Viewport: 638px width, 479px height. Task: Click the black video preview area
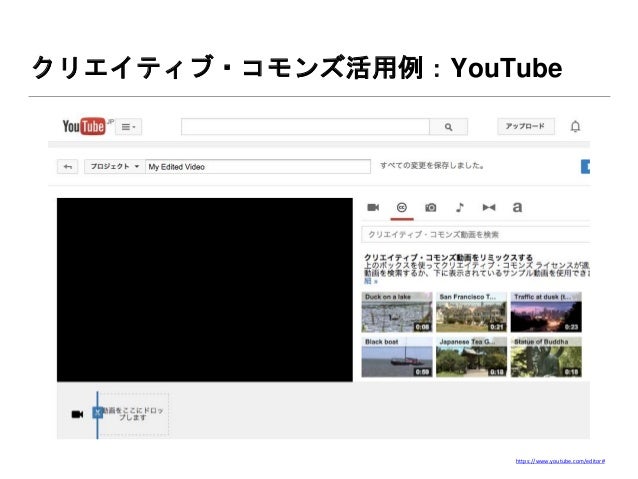205,290
